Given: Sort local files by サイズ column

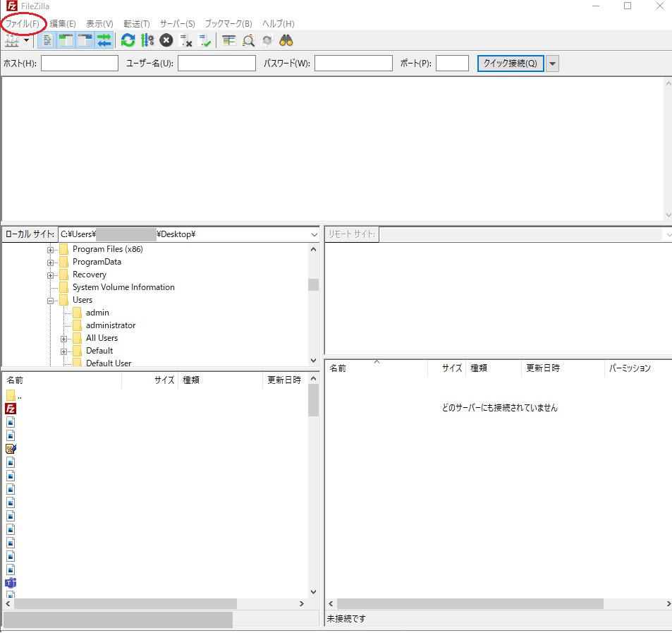Looking at the screenshot, I should [150, 380].
